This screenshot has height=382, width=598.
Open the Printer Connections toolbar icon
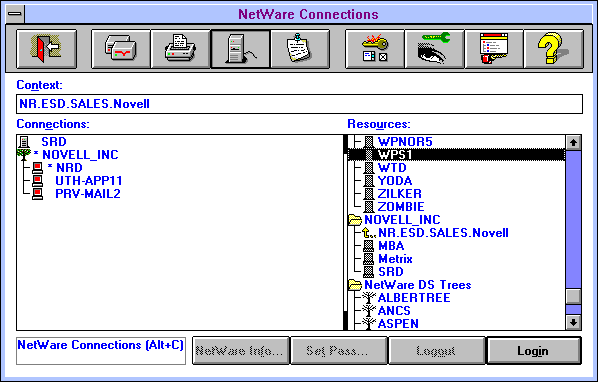[x=180, y=49]
